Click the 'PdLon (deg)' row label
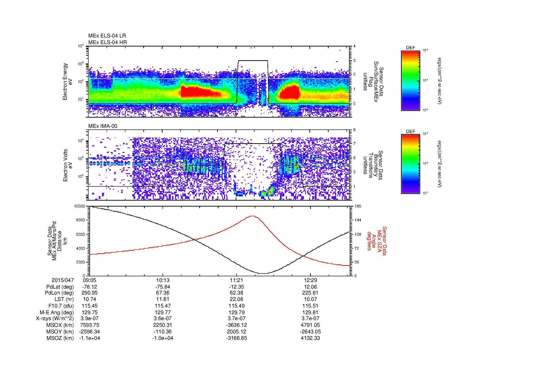555x392 pixels. (60, 293)
